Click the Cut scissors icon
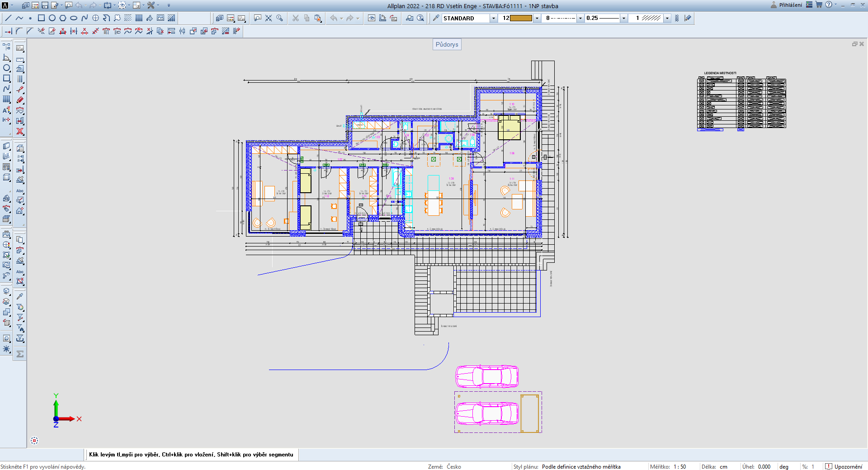868x470 pixels. point(296,18)
